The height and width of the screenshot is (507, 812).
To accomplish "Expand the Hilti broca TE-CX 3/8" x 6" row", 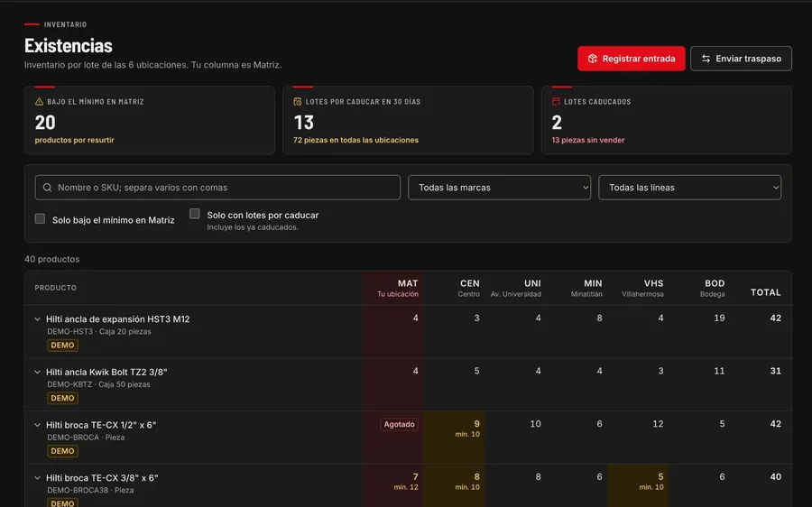I will (x=37, y=477).
